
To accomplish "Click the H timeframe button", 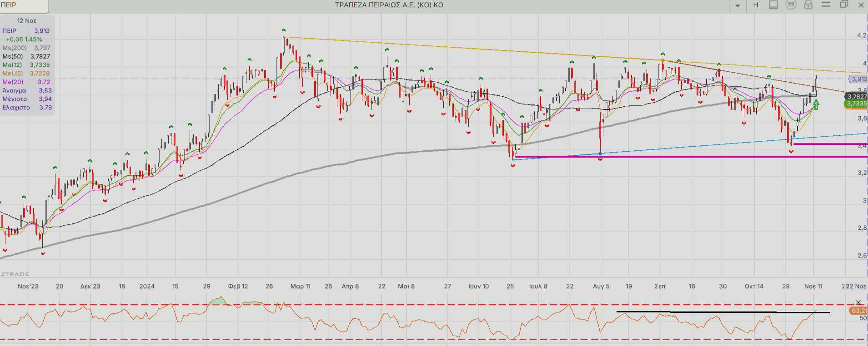I will 756,5.
